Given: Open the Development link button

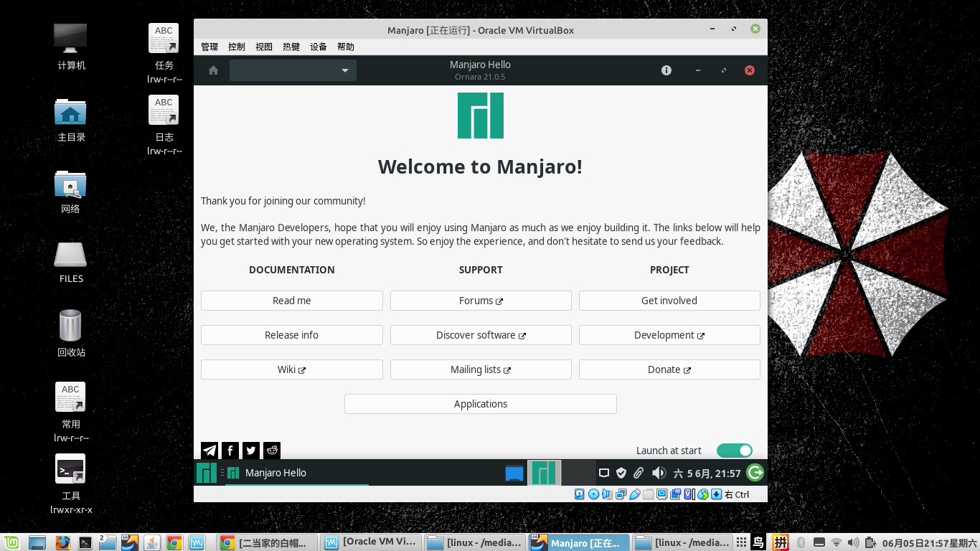Looking at the screenshot, I should [669, 335].
